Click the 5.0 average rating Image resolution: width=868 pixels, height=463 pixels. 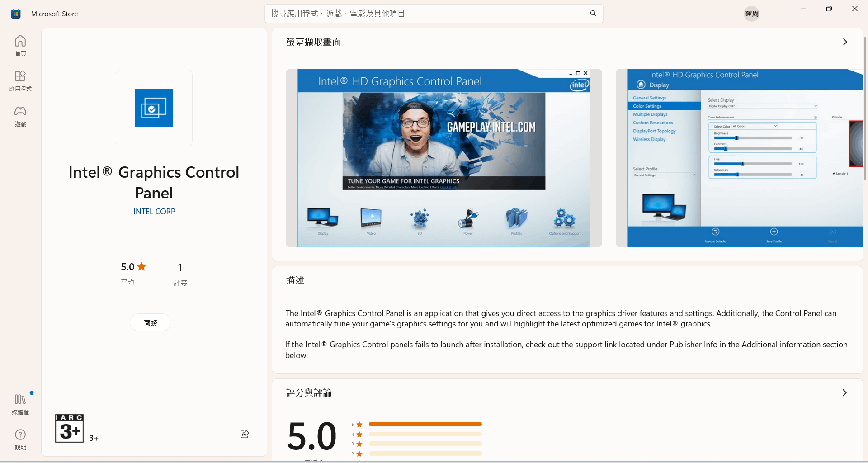pos(133,273)
